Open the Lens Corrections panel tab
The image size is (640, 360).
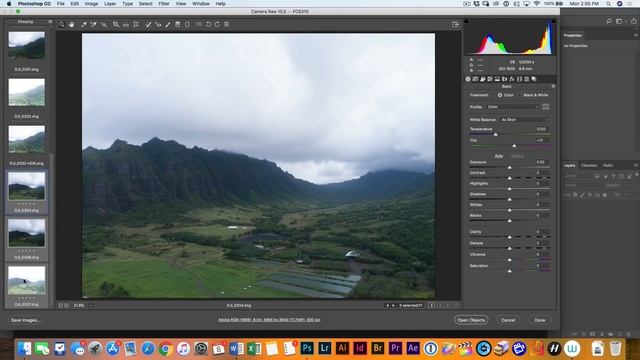pos(505,79)
